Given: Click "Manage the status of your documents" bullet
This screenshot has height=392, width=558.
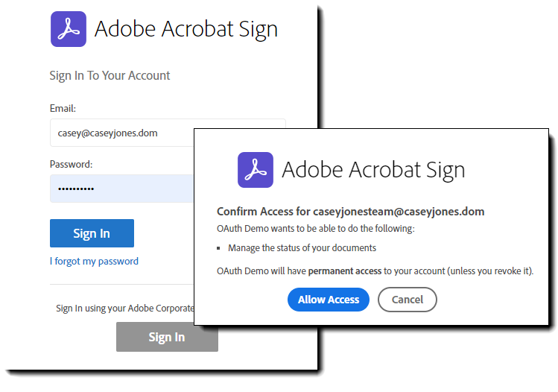Looking at the screenshot, I should [x=302, y=247].
